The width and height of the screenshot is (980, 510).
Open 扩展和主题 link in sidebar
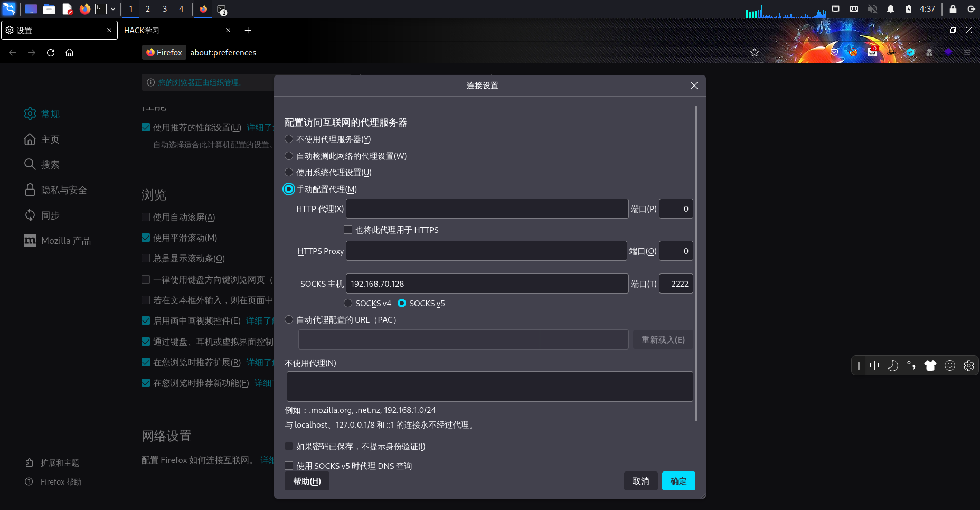[x=52, y=463]
